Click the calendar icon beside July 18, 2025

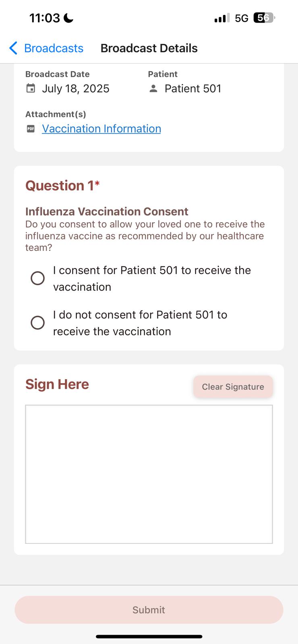click(31, 88)
